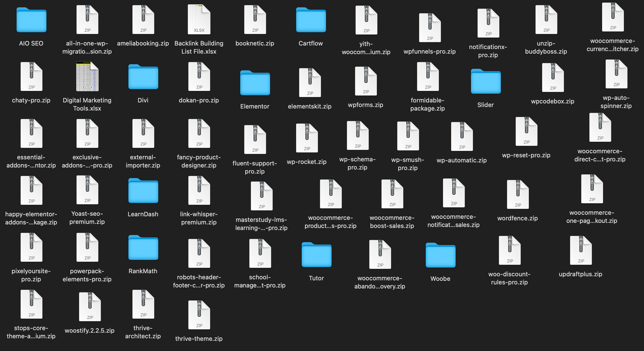The height and width of the screenshot is (351, 644).
Task: Select the elementskit.zip archive icon
Action: tap(310, 83)
